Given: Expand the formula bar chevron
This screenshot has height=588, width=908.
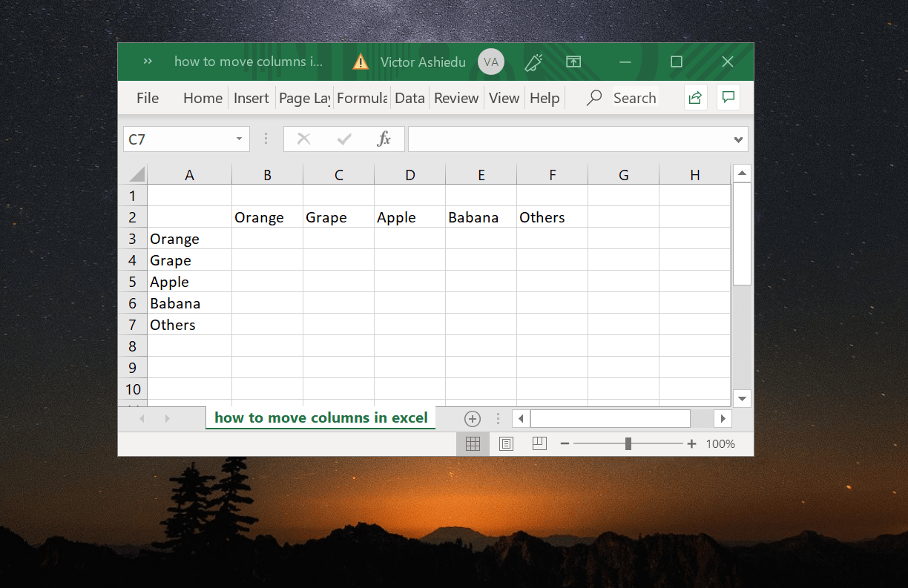Looking at the screenshot, I should 738,139.
